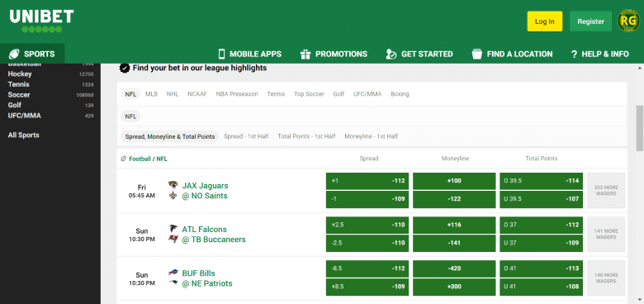Bet Jaguars moneyline +100
The width and height of the screenshot is (644, 304).
coord(454,181)
